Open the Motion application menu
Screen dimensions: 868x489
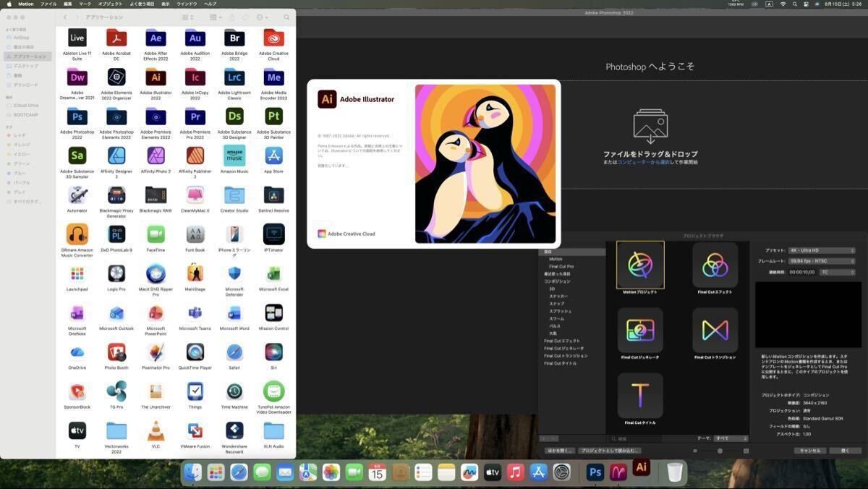click(25, 4)
